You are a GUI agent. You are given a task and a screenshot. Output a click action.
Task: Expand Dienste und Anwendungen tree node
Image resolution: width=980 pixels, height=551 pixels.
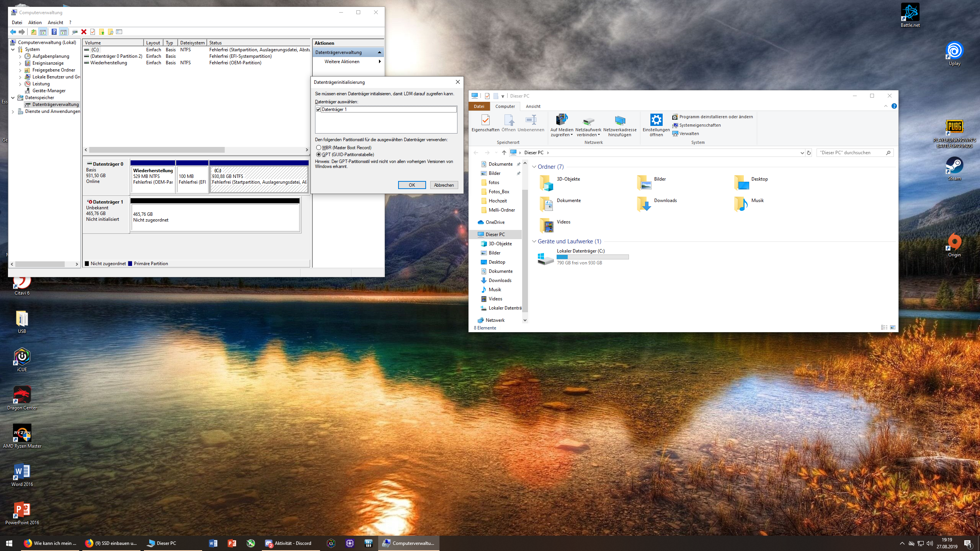click(13, 112)
